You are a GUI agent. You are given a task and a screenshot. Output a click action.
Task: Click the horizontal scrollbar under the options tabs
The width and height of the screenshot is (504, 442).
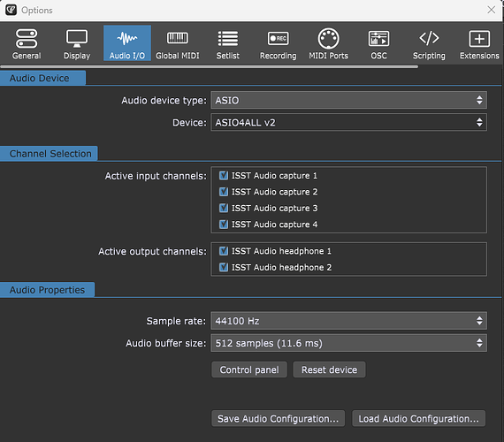tap(209, 67)
